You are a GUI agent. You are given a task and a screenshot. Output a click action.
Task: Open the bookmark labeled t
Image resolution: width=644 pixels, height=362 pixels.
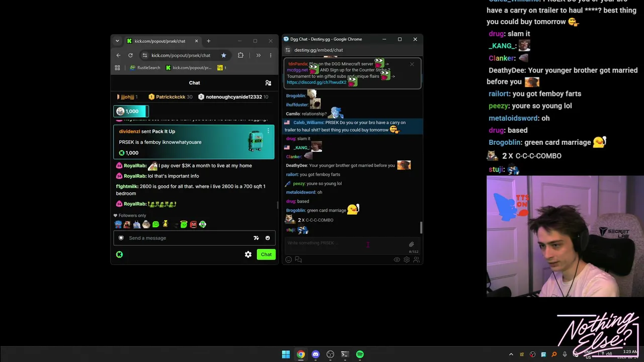click(x=222, y=67)
